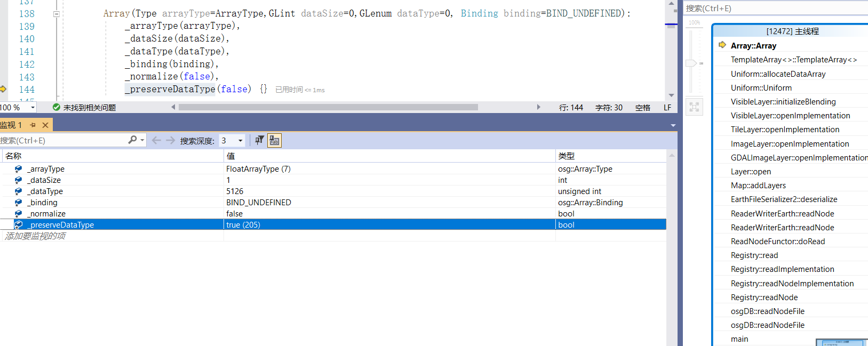Select the _arrayType watch row name
868x346 pixels.
[46, 169]
